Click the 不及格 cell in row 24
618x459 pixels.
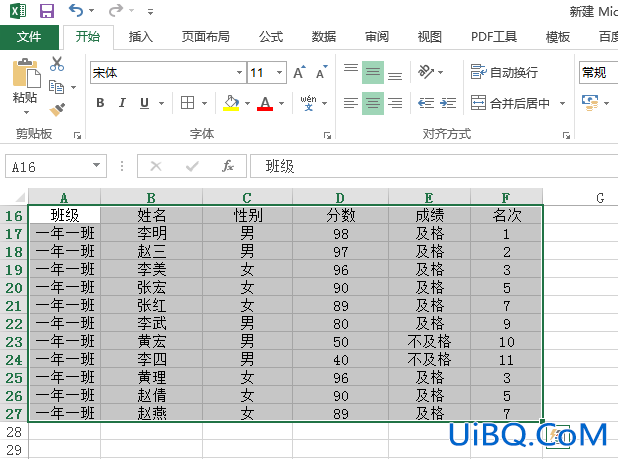(429, 360)
